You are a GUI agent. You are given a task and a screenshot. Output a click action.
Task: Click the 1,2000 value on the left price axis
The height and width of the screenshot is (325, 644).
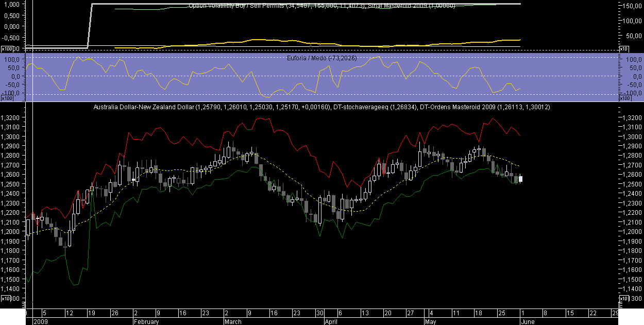click(x=10, y=231)
